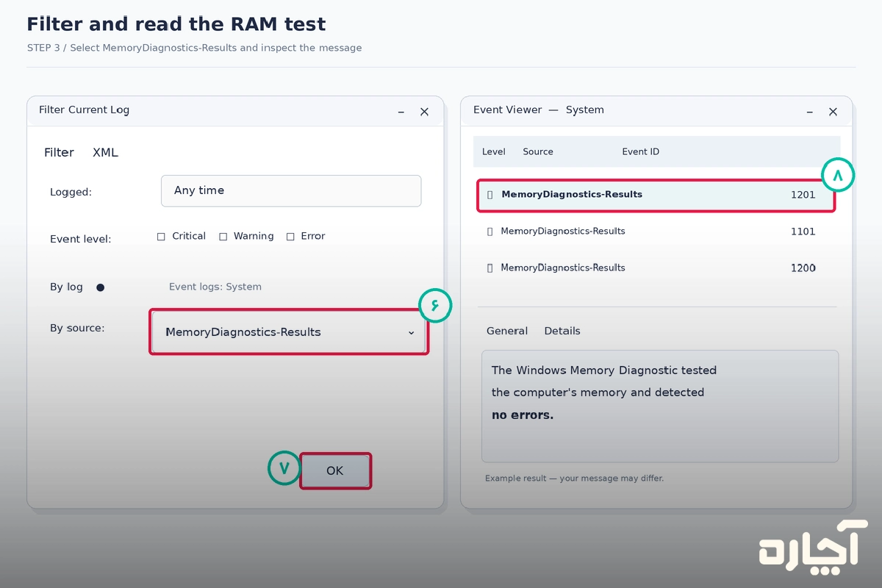Screen dimensions: 882x588
Task: Switch to the Filter tab
Action: click(59, 153)
